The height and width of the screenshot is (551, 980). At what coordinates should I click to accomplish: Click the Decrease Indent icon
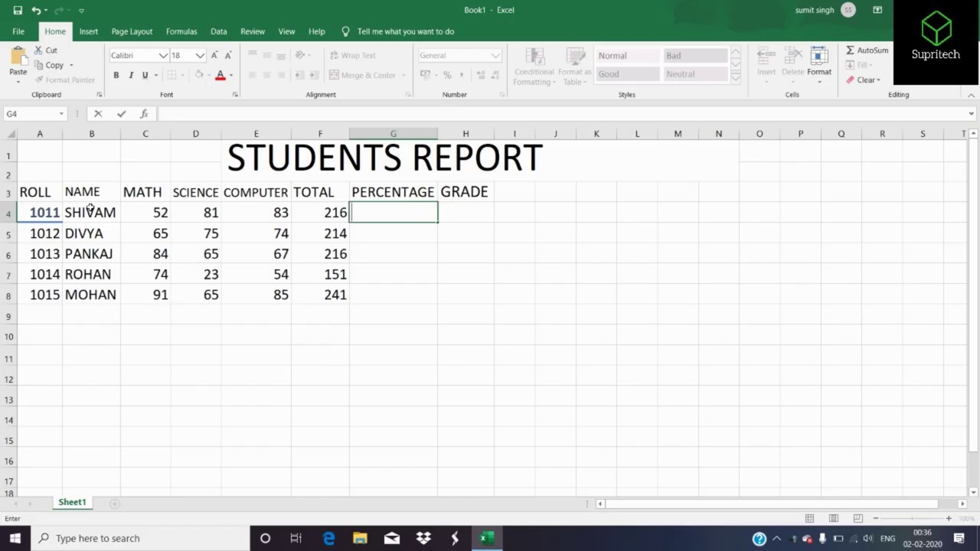[299, 75]
